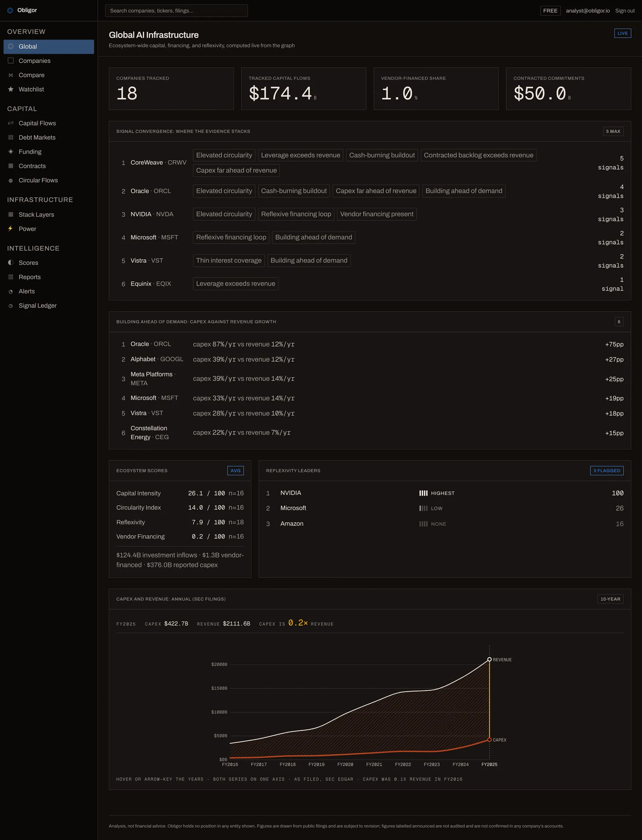The image size is (642, 840).
Task: Click the FREE plan badge
Action: (x=550, y=11)
